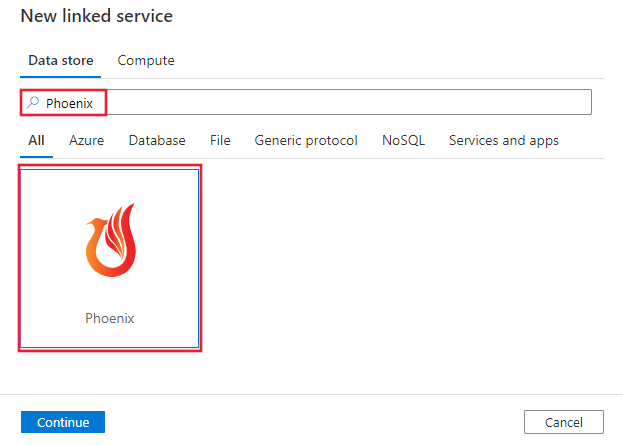Image resolution: width=623 pixels, height=445 pixels.
Task: Click the Cancel button
Action: (x=564, y=422)
